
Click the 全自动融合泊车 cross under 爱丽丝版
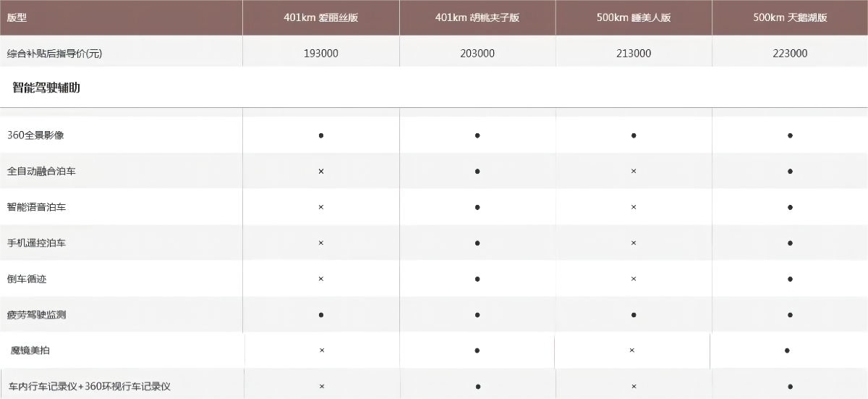[321, 172]
